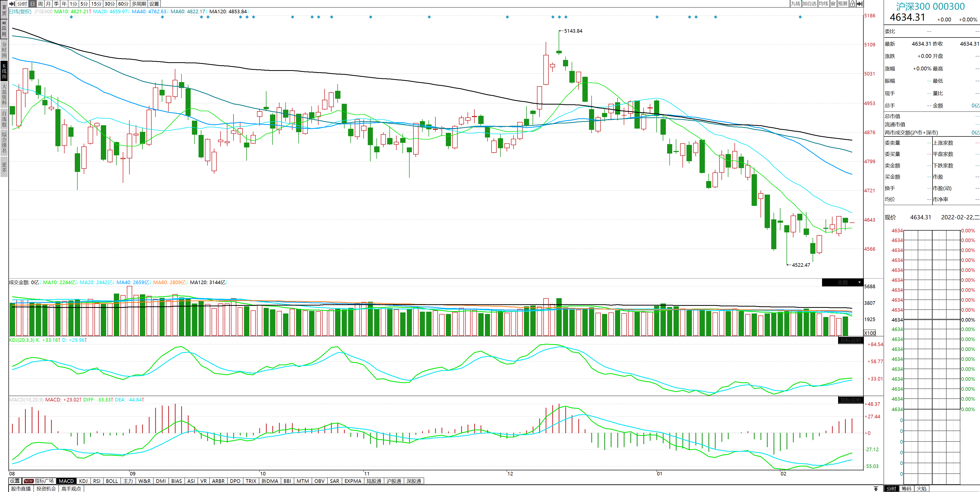Toggle the 九转 indicator overlay

click(x=795, y=4)
